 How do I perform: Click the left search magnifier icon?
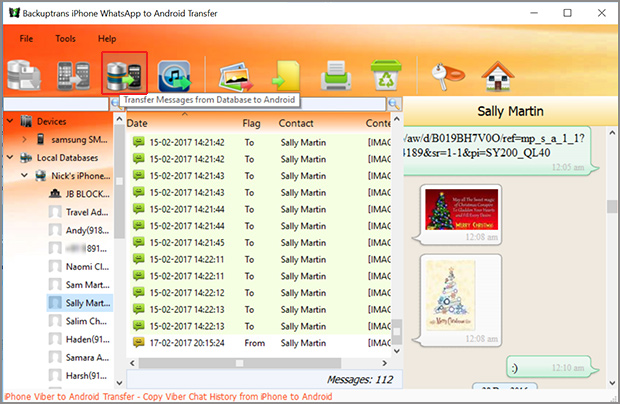114,104
